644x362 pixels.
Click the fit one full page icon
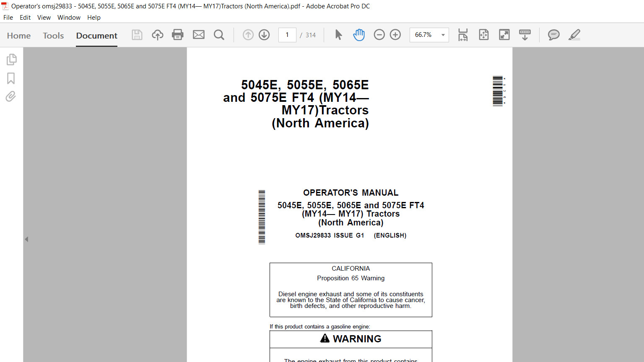(x=484, y=35)
